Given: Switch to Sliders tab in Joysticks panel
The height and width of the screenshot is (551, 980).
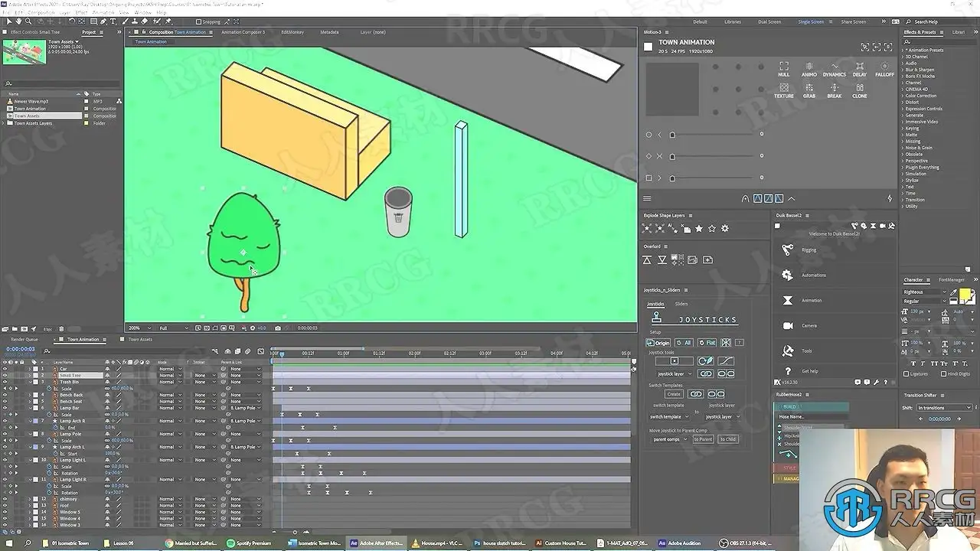Looking at the screenshot, I should (x=681, y=304).
